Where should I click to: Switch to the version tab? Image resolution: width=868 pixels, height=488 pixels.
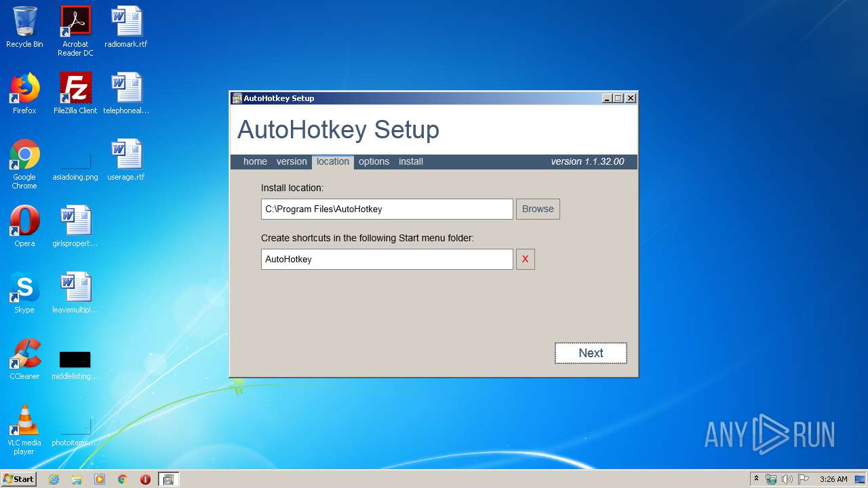click(292, 161)
